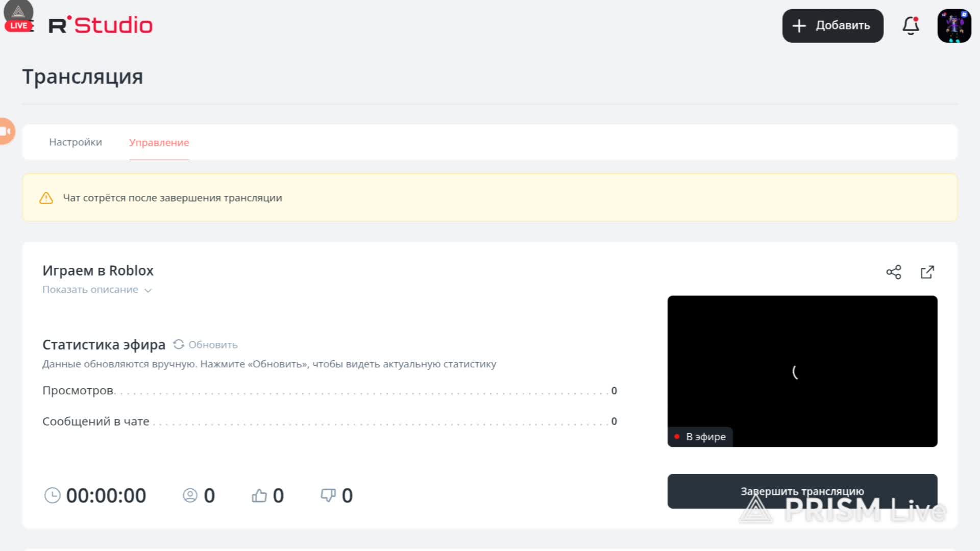Click the share stream icon
The width and height of the screenshot is (980, 551).
pos(894,272)
